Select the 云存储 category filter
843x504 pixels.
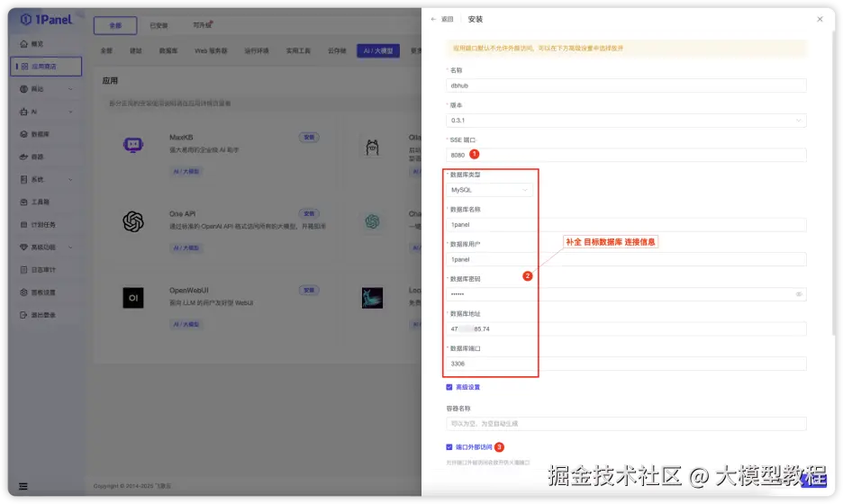click(x=337, y=50)
